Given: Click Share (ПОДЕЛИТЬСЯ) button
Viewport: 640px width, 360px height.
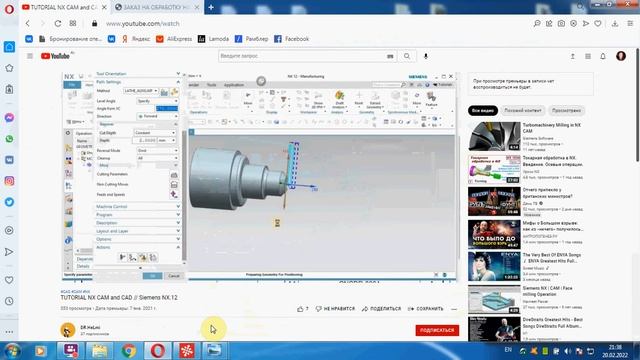Looking at the screenshot, I should click(382, 309).
